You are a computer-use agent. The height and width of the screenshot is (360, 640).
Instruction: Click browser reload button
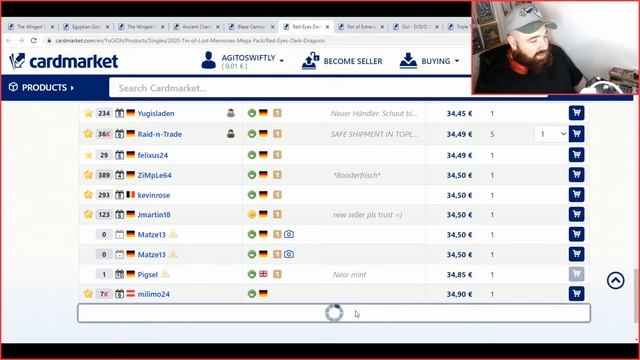[x=33, y=40]
